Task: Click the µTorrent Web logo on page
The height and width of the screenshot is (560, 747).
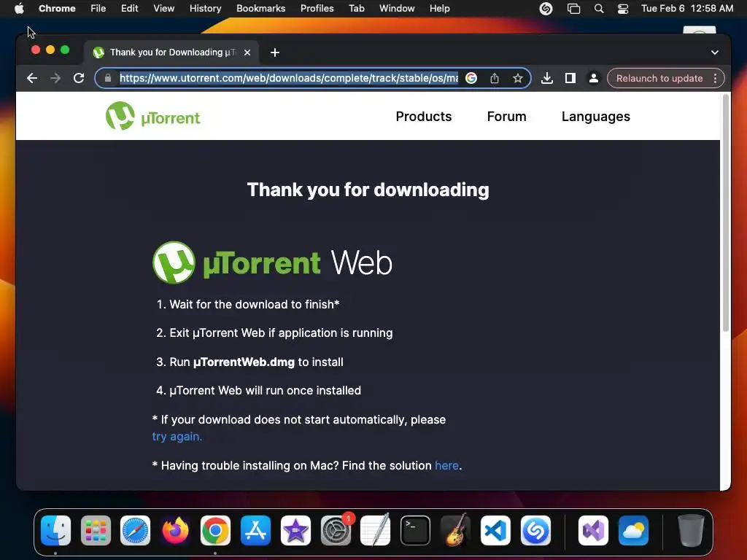Action: coord(272,262)
